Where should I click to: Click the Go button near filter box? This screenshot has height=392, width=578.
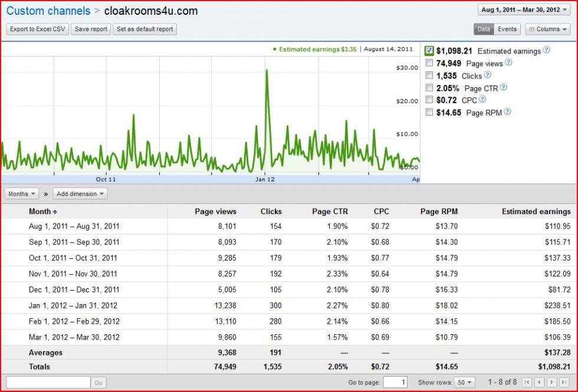click(98, 383)
